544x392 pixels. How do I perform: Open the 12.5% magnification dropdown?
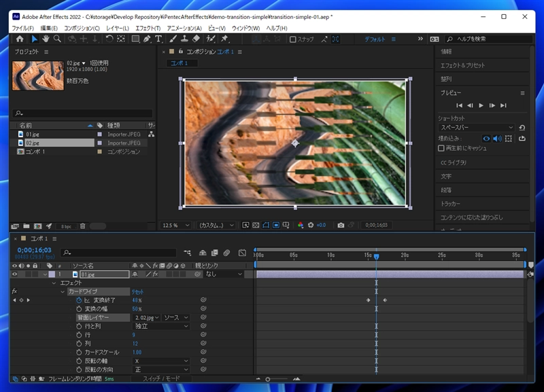[x=176, y=226]
